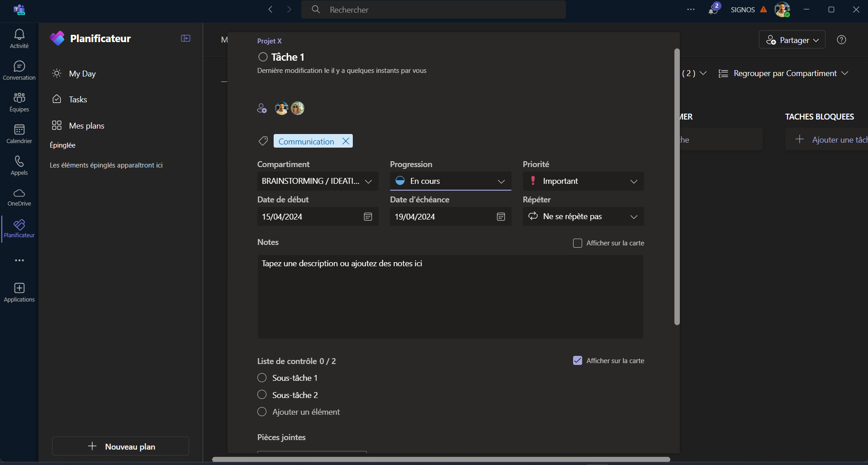The height and width of the screenshot is (465, 868).
Task: Collapse the Planificateur side panel icon
Action: tap(185, 38)
